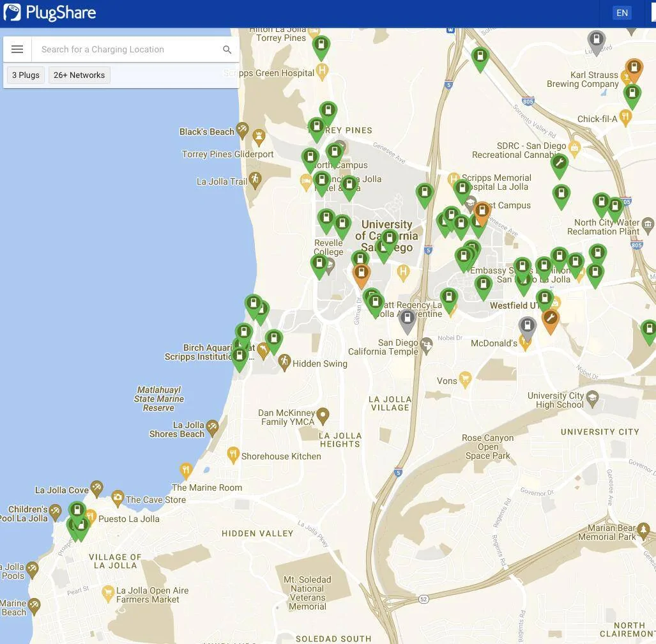Click the Vons shopping cart marker

tap(465, 379)
